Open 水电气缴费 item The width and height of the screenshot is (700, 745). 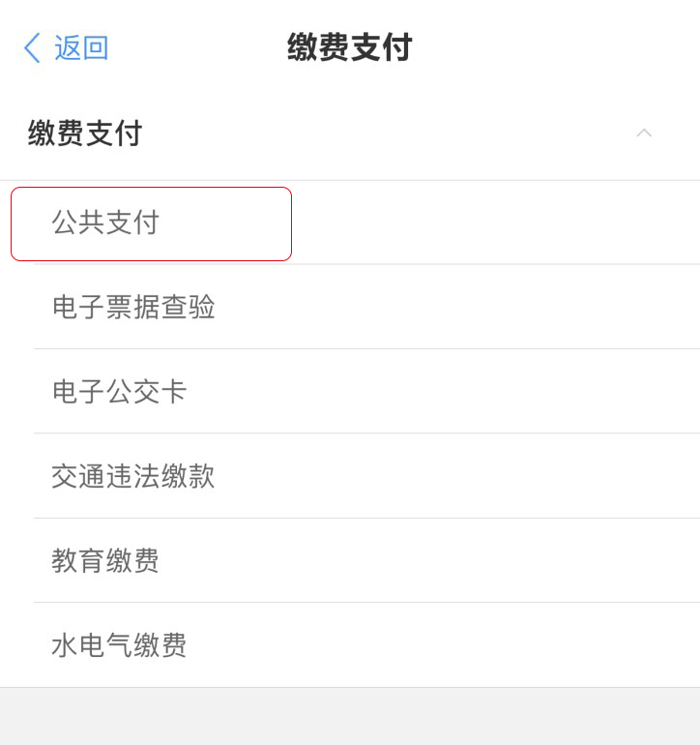(119, 645)
